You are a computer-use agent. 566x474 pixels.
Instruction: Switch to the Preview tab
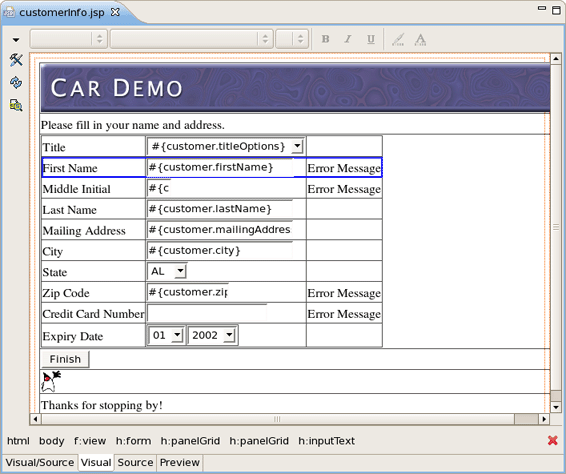[x=180, y=462]
